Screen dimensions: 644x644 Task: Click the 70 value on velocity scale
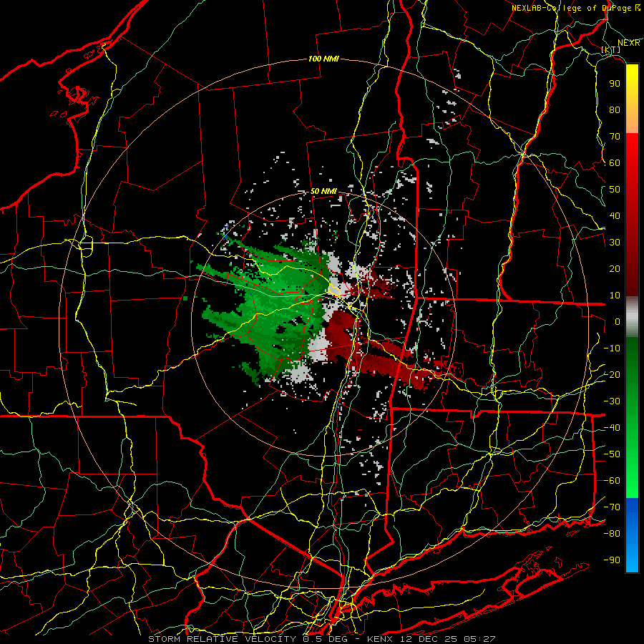click(x=615, y=137)
